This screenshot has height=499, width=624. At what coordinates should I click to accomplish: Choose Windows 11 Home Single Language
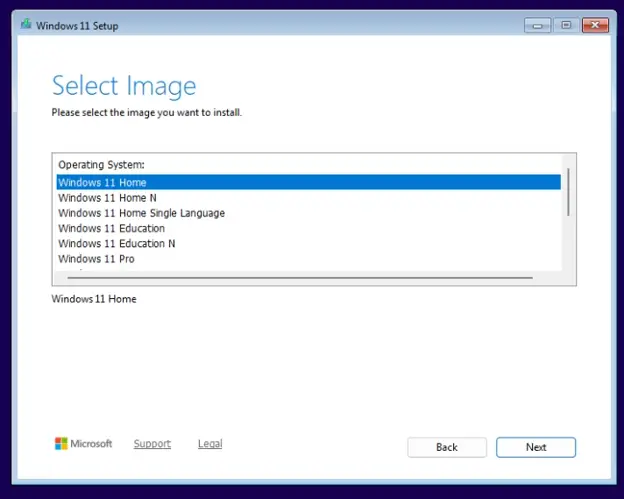coord(308,213)
